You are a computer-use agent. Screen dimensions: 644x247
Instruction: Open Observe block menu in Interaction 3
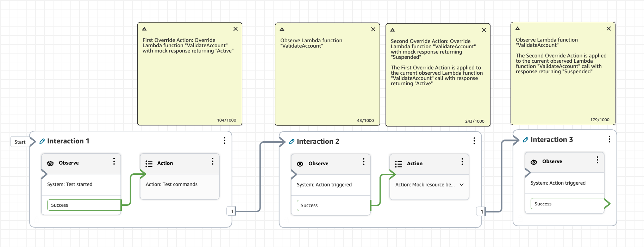[598, 160]
